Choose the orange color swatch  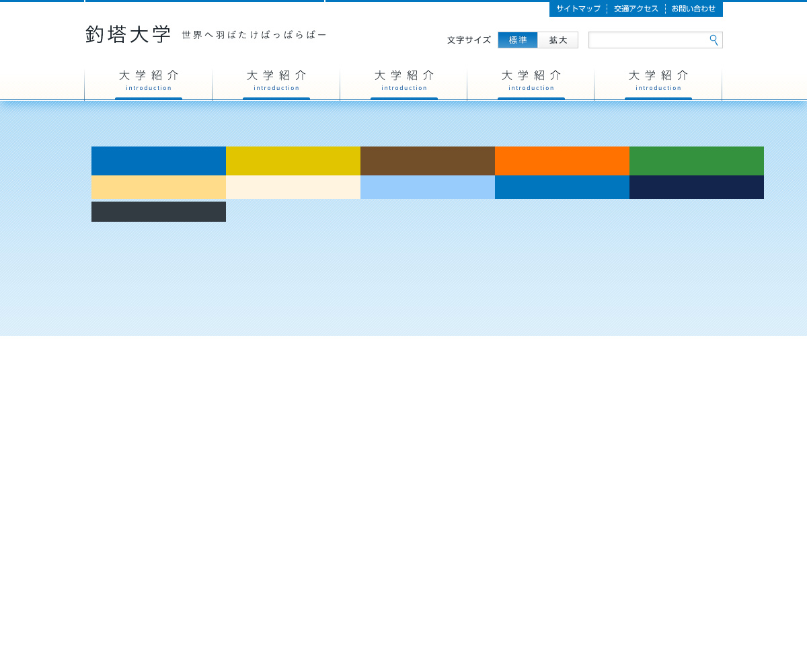562,161
